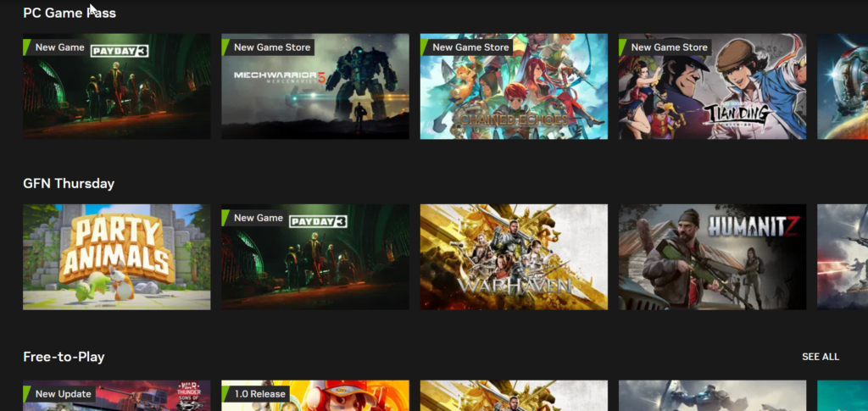Open MechWarrior 5 Mercenaries game tile

[315, 86]
